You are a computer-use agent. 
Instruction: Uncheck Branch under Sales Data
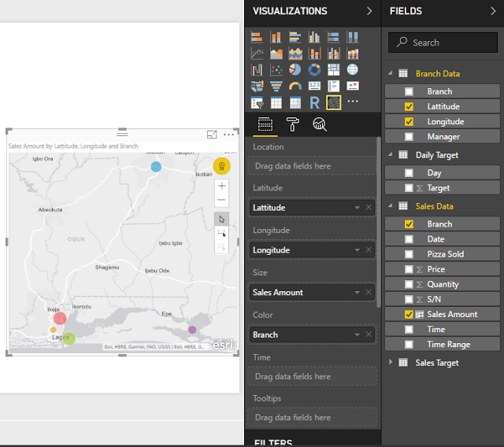click(x=409, y=224)
